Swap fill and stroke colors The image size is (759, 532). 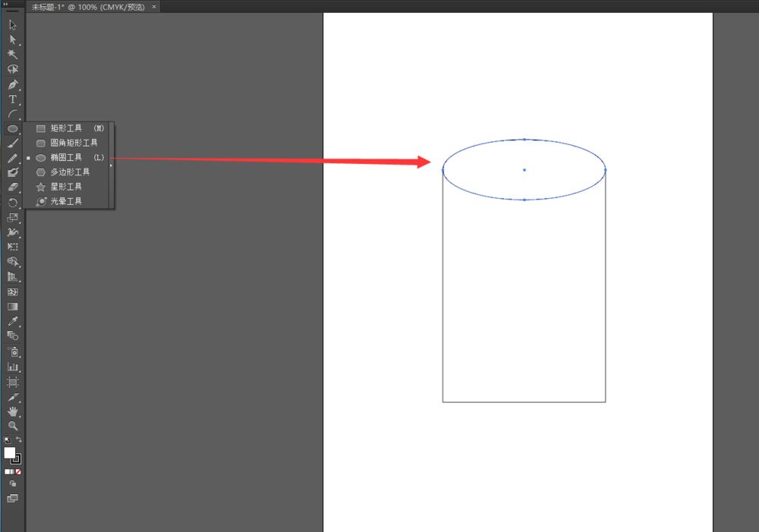coord(19,440)
